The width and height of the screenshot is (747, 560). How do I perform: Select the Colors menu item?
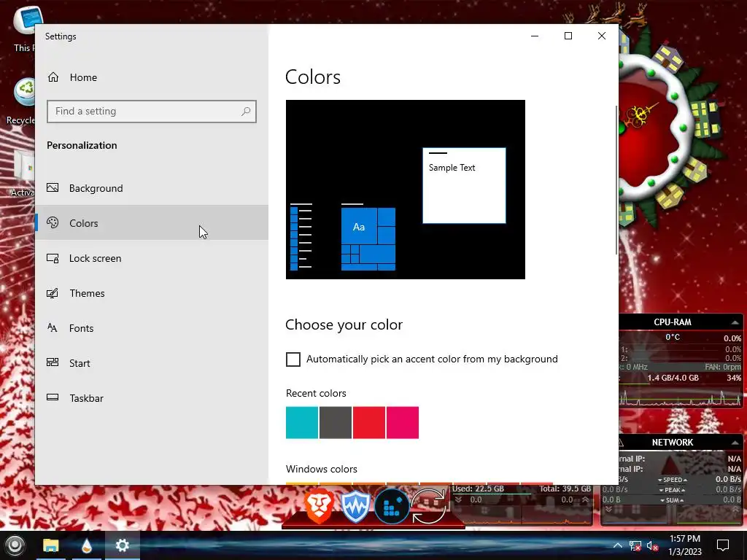tap(152, 223)
